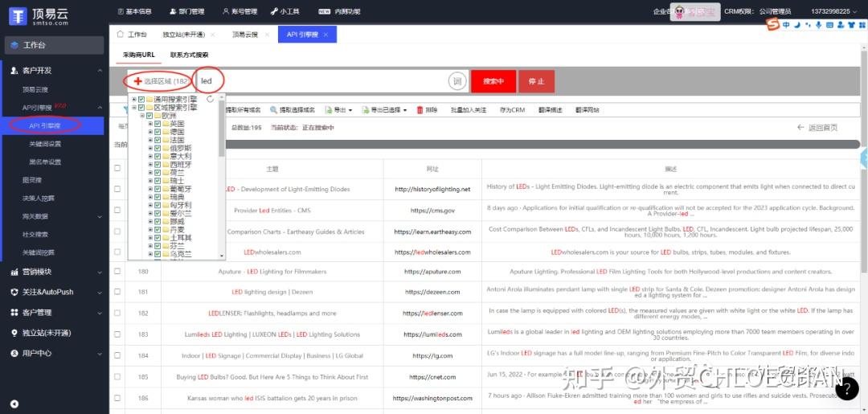Click the 删除 trash toolbar item

(x=427, y=110)
